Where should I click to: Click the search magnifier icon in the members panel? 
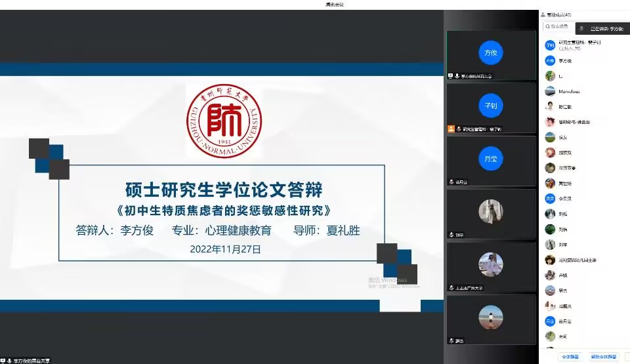(547, 26)
